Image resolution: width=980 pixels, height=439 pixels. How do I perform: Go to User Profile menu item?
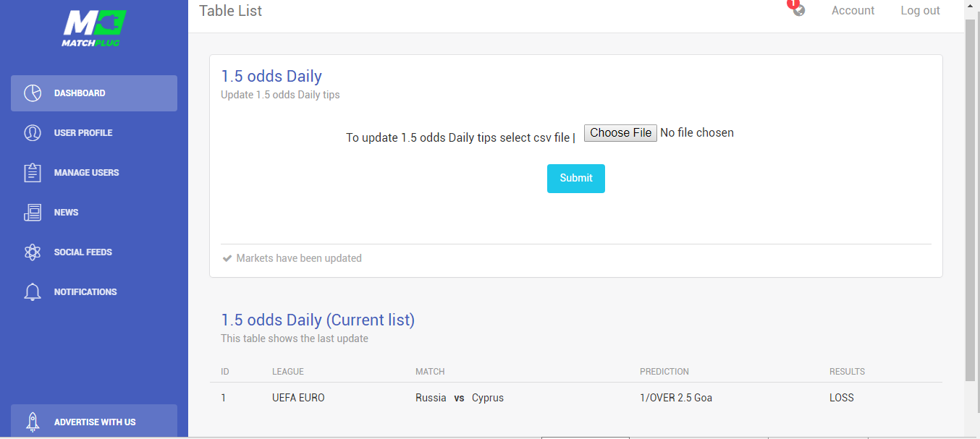coord(94,133)
